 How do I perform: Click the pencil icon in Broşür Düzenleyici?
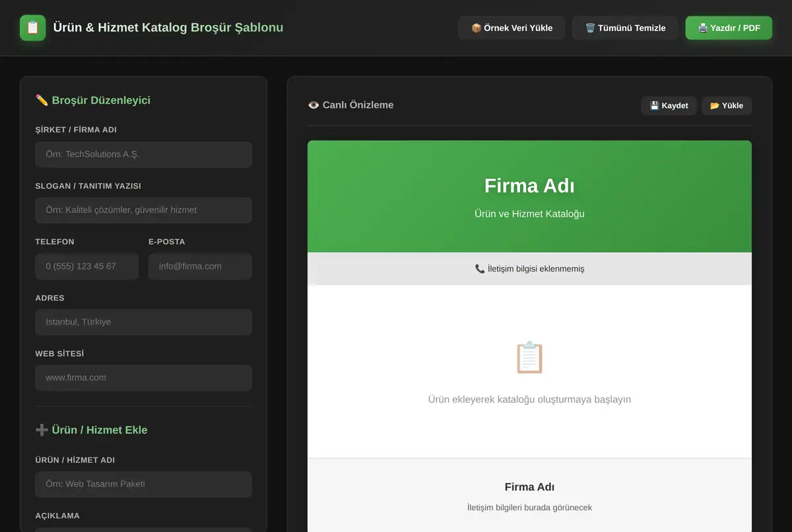click(42, 100)
